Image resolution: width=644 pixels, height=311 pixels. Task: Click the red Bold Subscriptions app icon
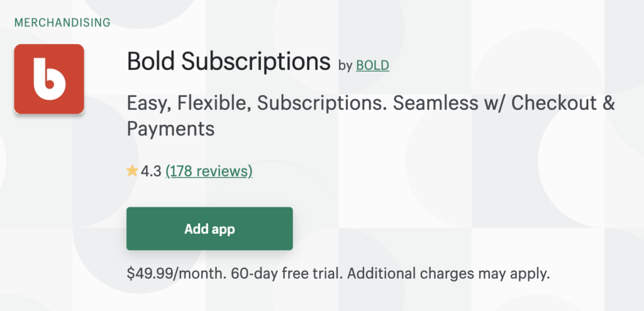tap(49, 79)
